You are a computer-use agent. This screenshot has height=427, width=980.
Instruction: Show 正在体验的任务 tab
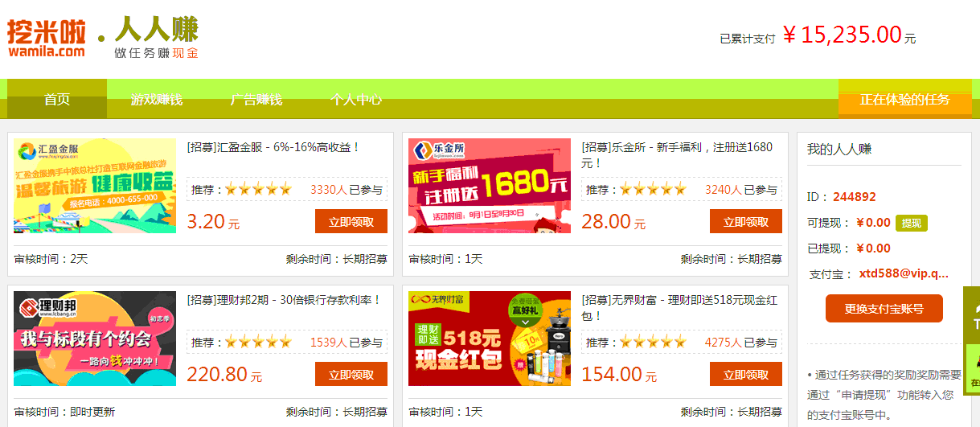(905, 99)
